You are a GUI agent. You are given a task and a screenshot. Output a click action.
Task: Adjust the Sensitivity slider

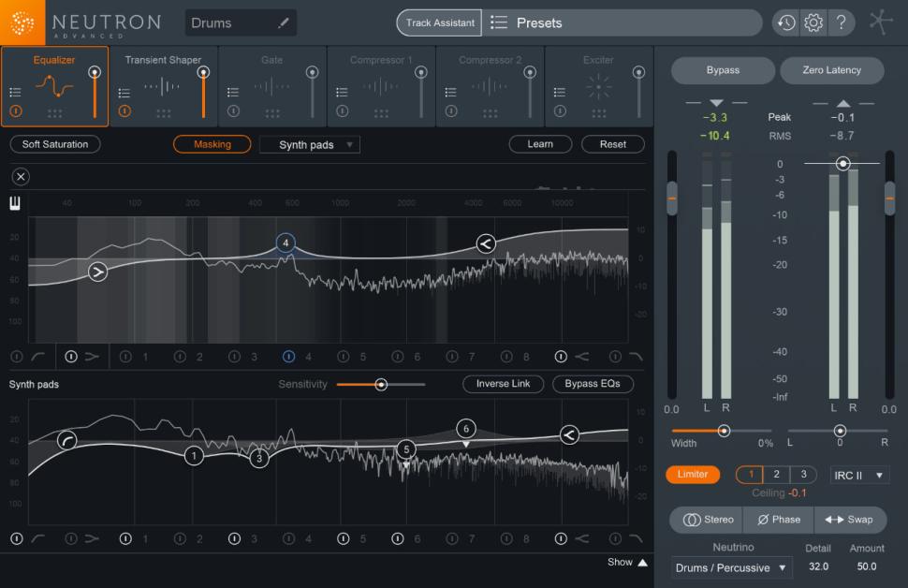tap(380, 384)
